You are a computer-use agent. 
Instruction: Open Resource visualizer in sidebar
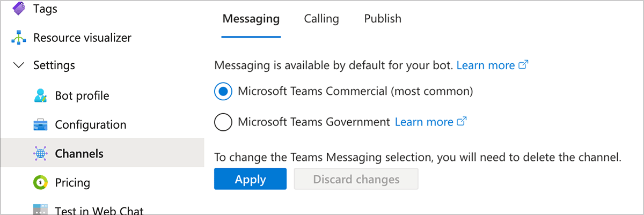(x=82, y=38)
